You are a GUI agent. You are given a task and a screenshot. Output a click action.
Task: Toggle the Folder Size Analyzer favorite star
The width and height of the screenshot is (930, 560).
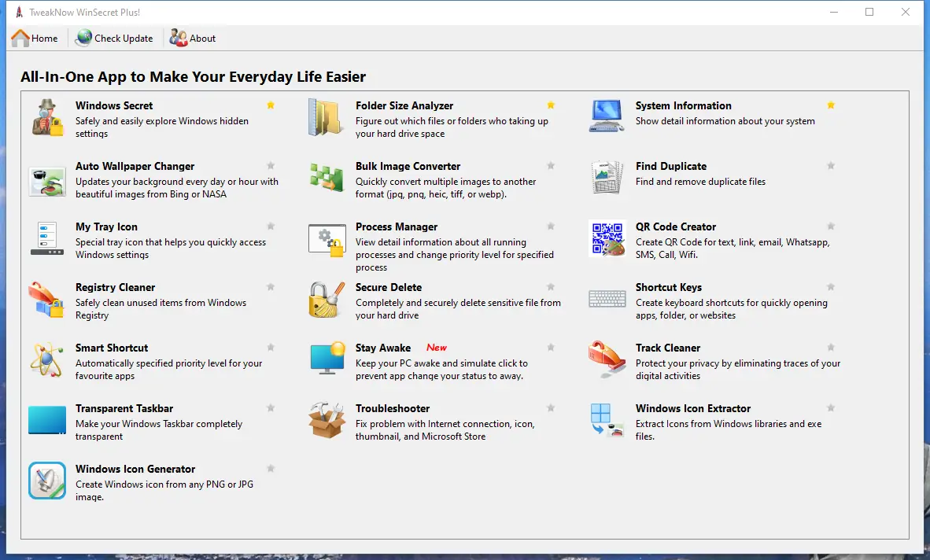[x=551, y=105]
